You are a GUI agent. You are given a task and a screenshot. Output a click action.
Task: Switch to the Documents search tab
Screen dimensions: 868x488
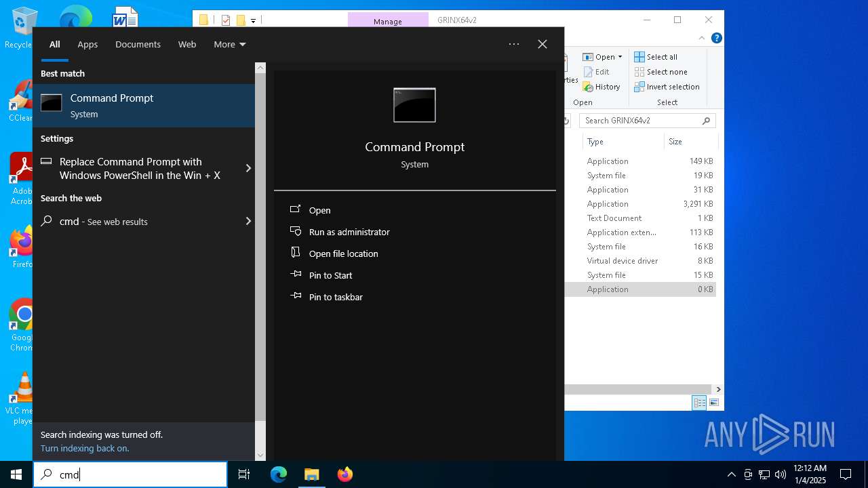tap(138, 44)
